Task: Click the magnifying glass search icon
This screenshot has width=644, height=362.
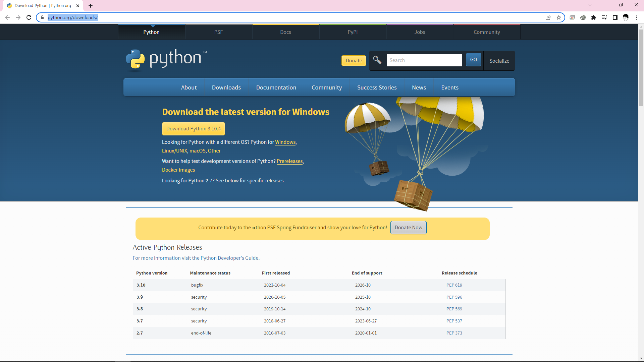Action: click(377, 60)
